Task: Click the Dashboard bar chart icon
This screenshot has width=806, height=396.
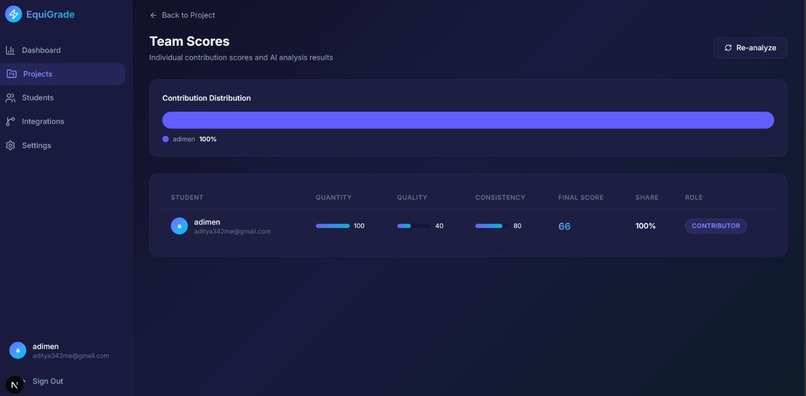Action: click(10, 50)
